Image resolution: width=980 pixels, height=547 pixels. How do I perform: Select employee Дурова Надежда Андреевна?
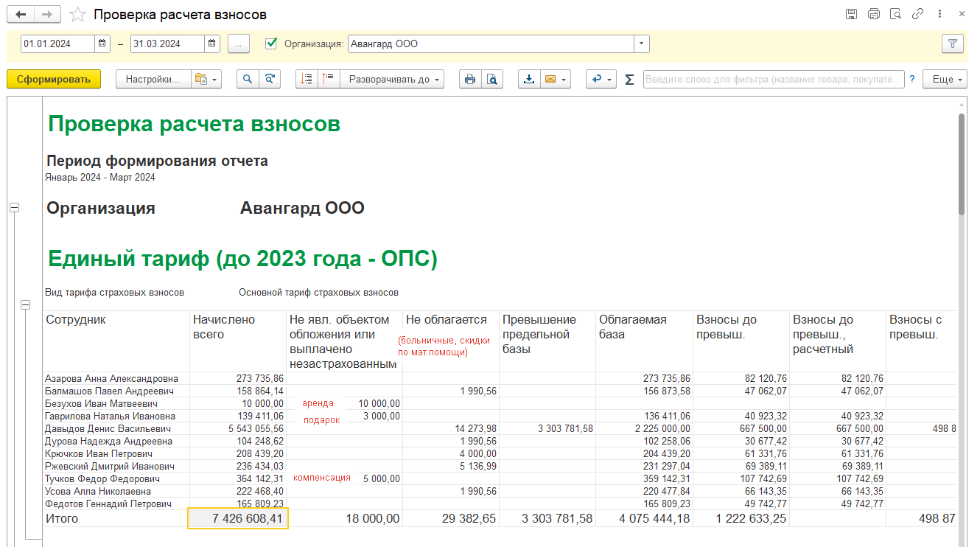(108, 441)
